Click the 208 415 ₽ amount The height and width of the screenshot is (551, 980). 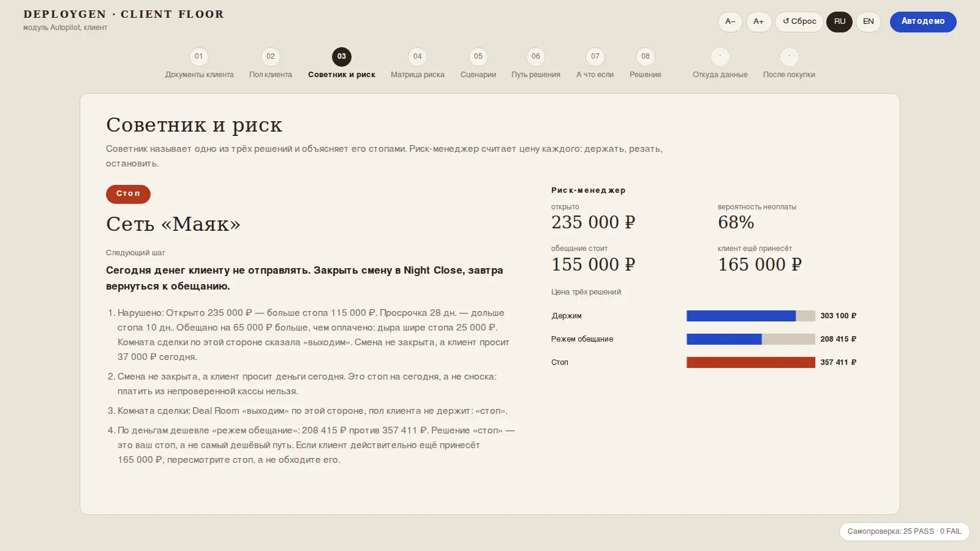click(839, 339)
